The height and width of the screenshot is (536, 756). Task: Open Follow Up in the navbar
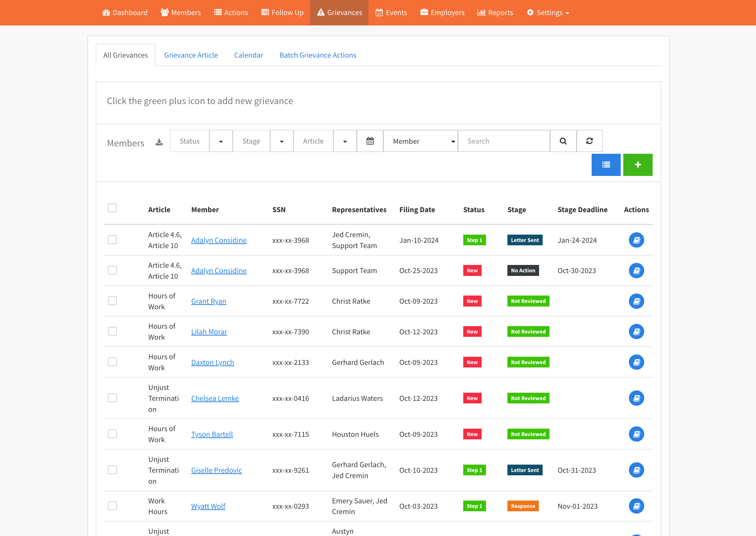pyautogui.click(x=282, y=12)
